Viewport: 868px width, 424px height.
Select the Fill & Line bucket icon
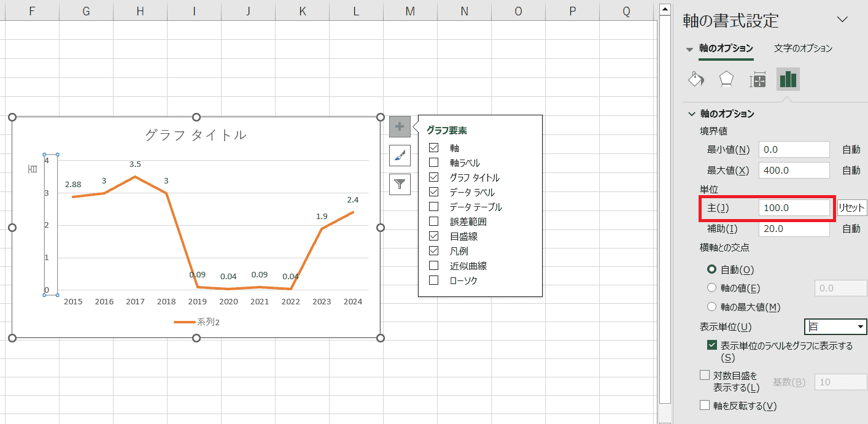[697, 79]
